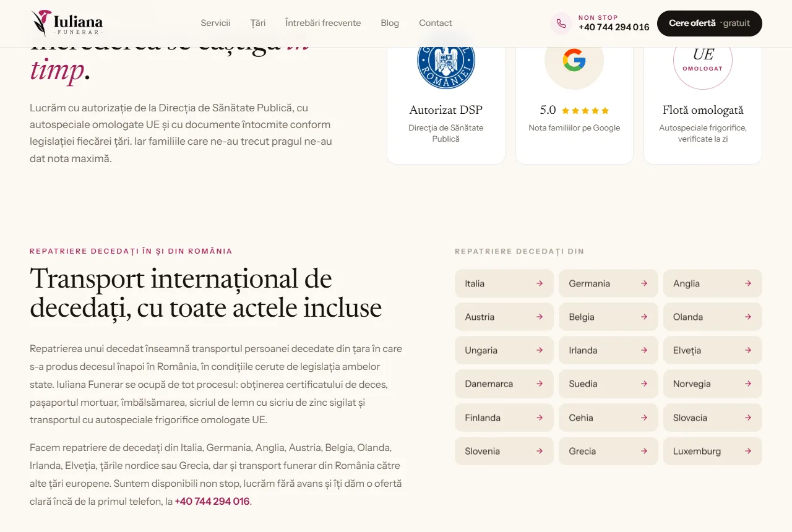Call the header number +40 744 294 016
The image size is (792, 532).
coord(614,27)
